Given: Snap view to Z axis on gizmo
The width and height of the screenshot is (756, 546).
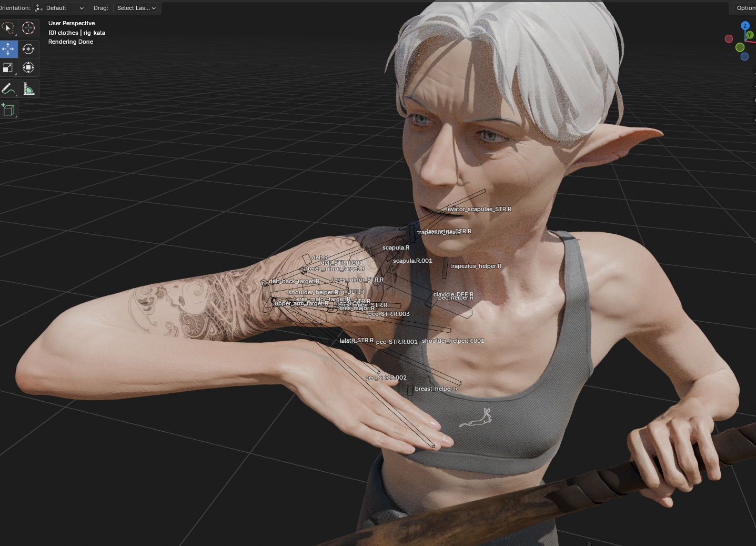Looking at the screenshot, I should (745, 25).
